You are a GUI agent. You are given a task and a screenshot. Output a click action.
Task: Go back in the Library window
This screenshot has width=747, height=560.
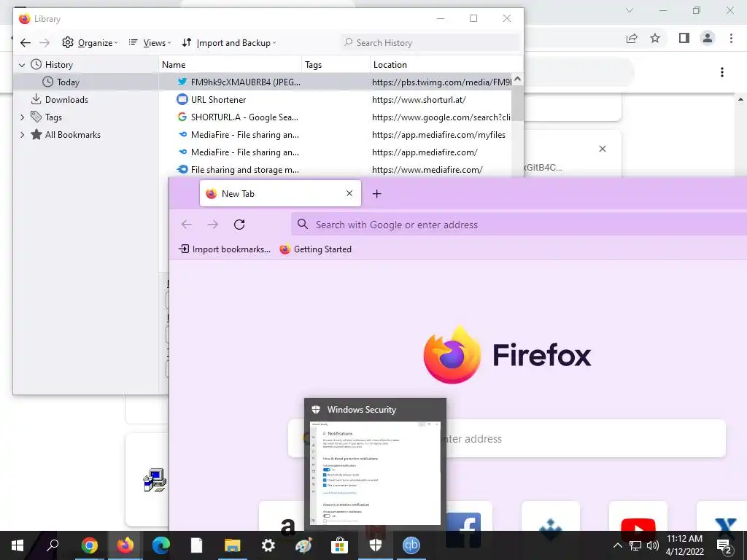(x=26, y=43)
